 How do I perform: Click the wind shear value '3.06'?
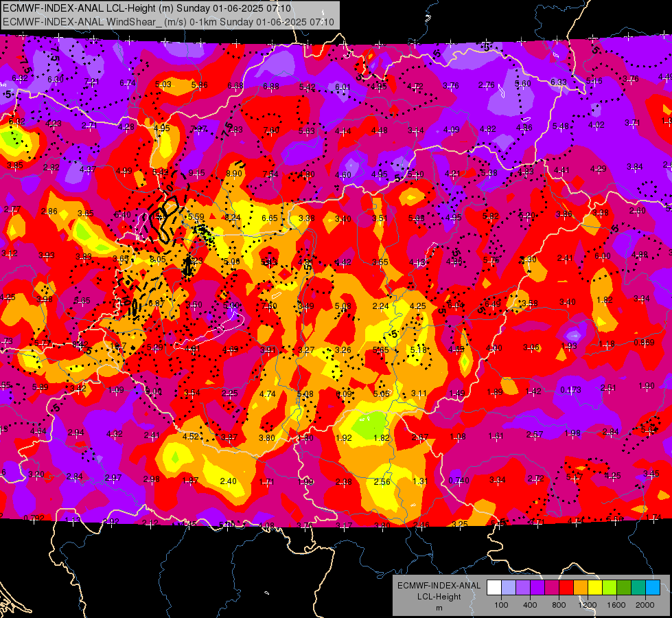pyautogui.click(x=531, y=347)
